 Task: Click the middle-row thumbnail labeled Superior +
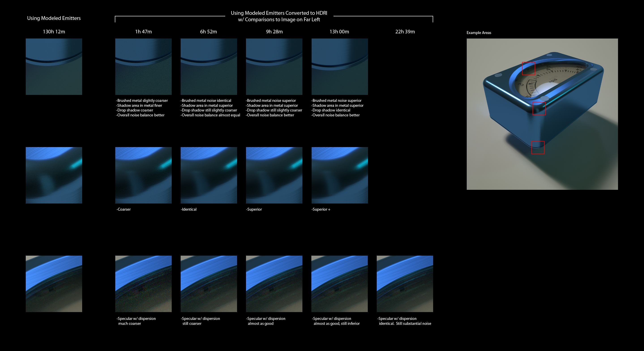[340, 175]
